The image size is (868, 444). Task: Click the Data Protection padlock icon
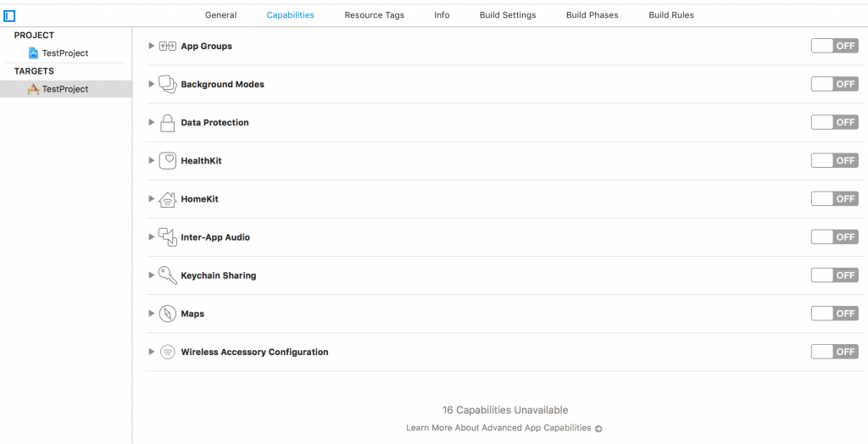tap(167, 122)
